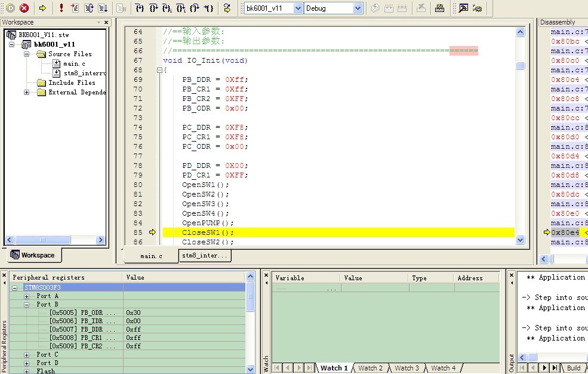Select the PB_DDR register row
The width and height of the screenshot is (588, 374).
pyautogui.click(x=128, y=329)
